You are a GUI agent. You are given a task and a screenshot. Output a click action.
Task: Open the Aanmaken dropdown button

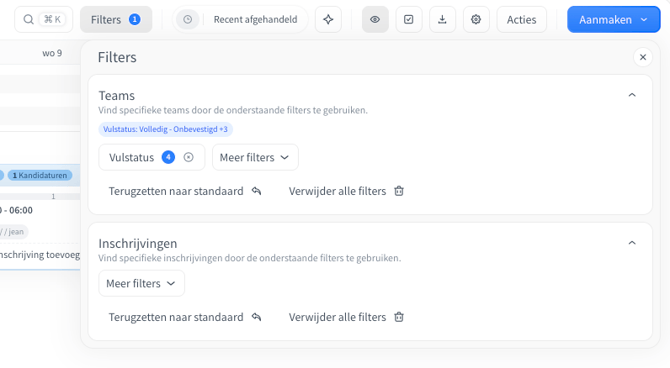click(614, 19)
